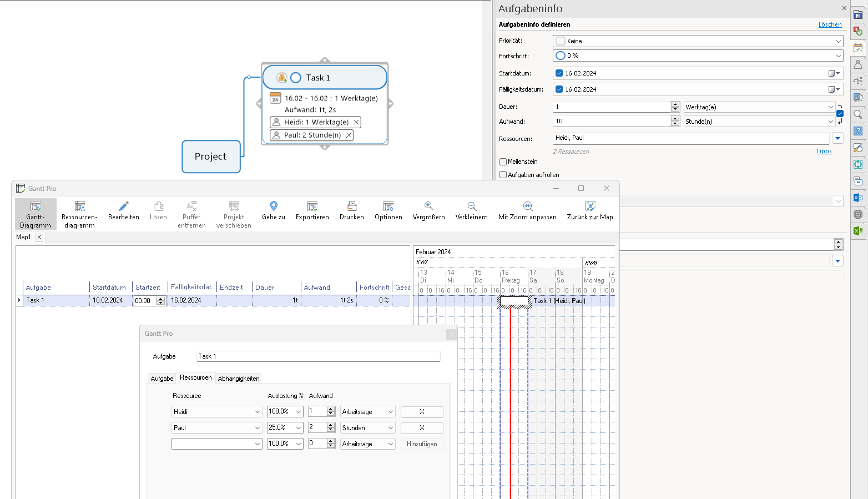Viewport: 868px width, 499px height.
Task: Open the globe browser sidebar panel
Action: click(858, 214)
